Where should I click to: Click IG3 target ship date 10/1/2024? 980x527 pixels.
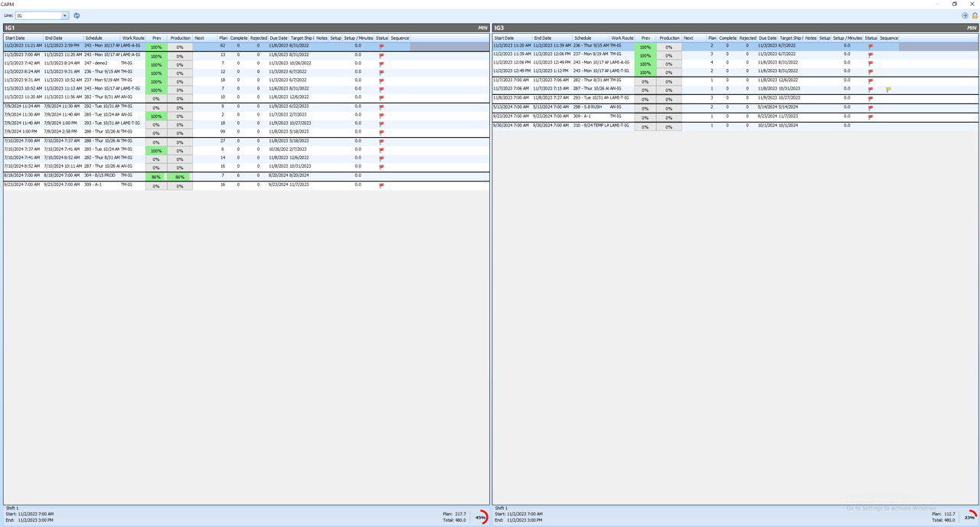point(789,125)
